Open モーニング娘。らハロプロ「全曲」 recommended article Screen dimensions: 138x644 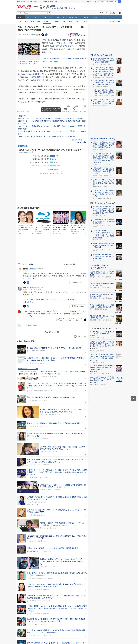(54, 348)
